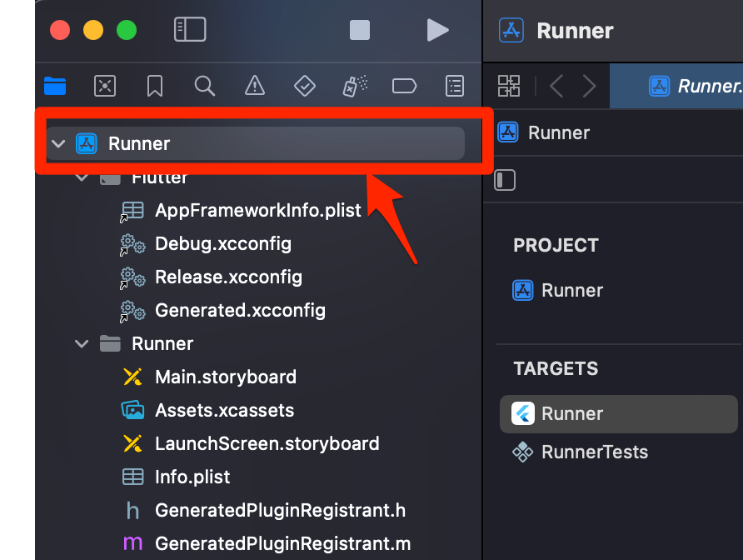
Task: Select the Runner target under TARGETS
Action: point(618,414)
